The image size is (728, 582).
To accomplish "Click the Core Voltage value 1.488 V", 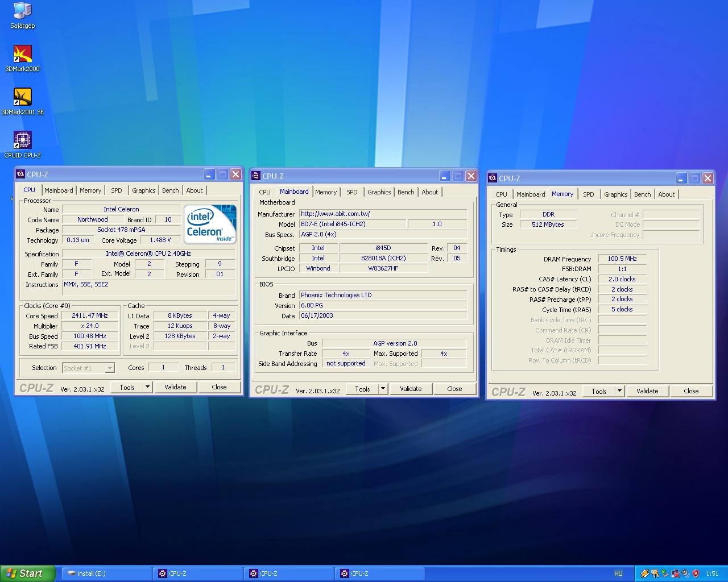I will pos(160,240).
